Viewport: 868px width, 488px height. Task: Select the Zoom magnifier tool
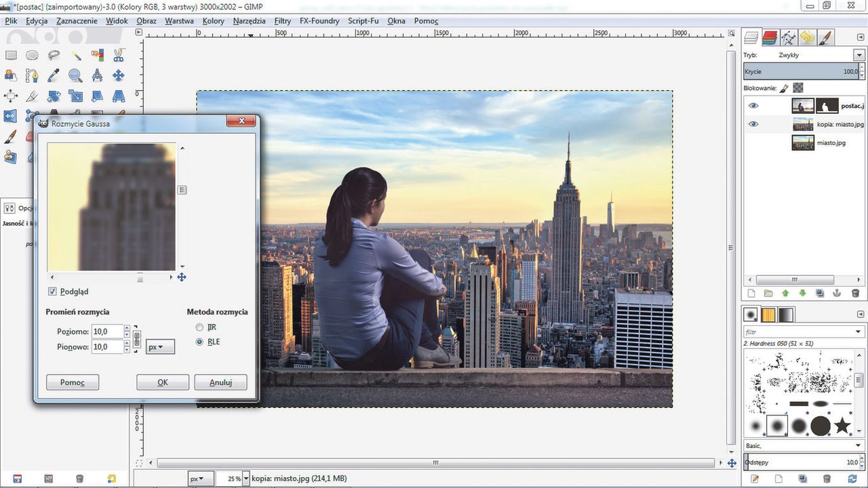click(x=75, y=75)
